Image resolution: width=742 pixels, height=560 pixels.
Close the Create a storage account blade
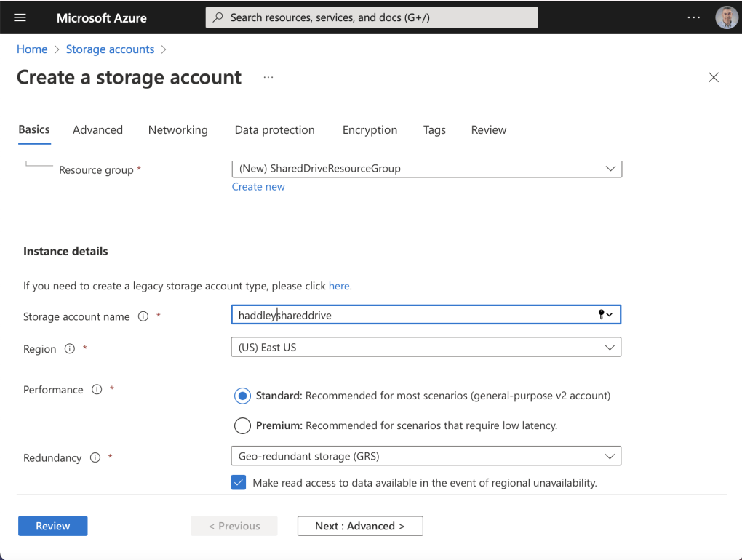[714, 78]
